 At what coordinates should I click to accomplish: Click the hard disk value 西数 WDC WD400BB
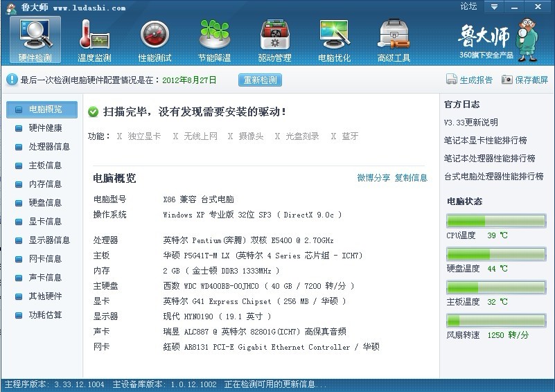point(258,286)
